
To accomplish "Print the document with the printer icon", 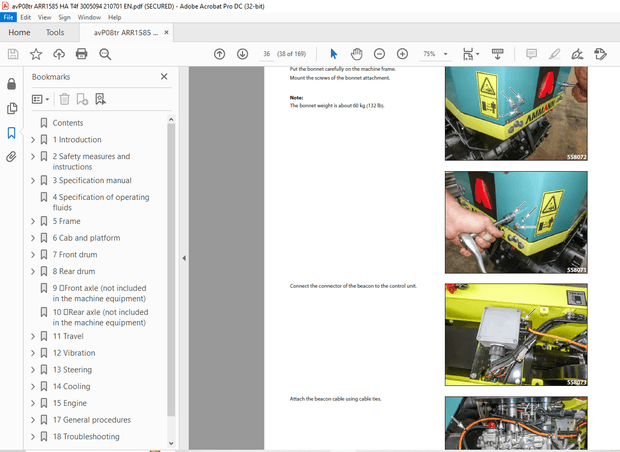I will tap(81, 54).
